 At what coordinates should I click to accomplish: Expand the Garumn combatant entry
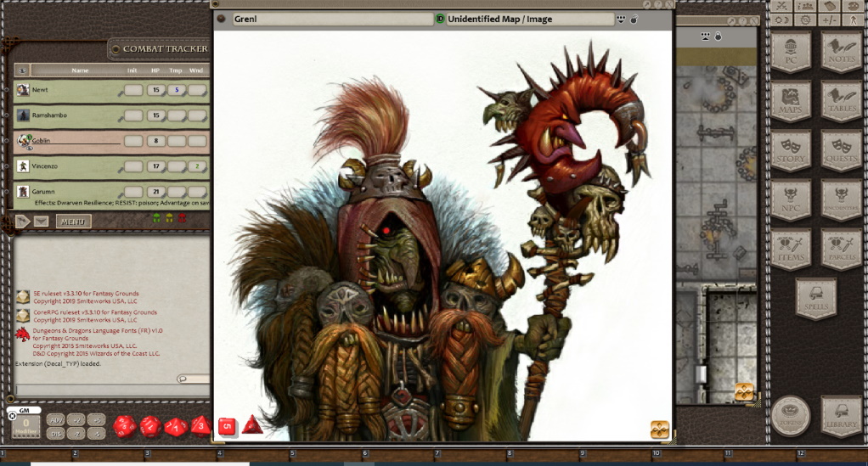tap(6, 192)
